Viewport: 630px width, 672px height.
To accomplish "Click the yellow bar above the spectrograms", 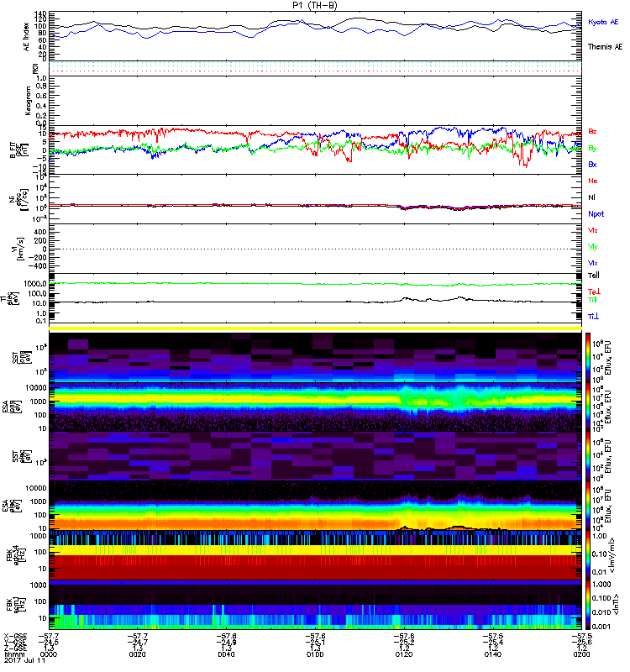I will pos(315,328).
